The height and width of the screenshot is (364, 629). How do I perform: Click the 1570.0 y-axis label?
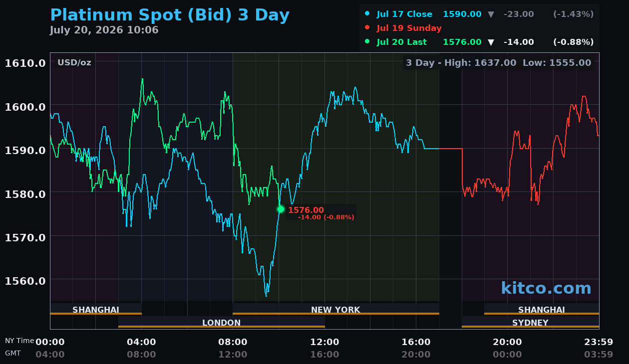coord(25,237)
